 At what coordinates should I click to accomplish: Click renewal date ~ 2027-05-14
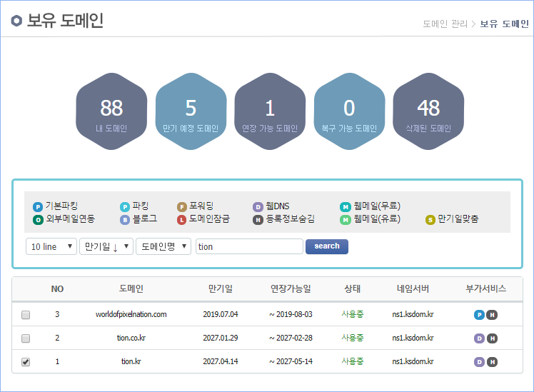(x=291, y=361)
